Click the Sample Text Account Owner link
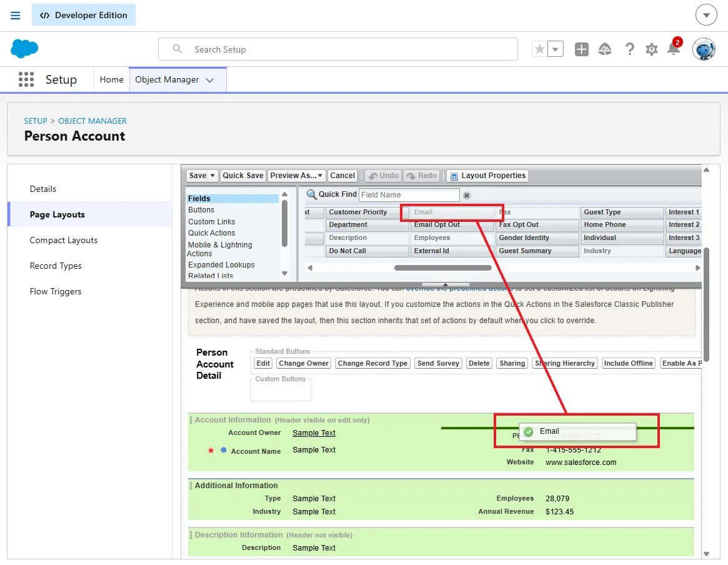The width and height of the screenshot is (728, 565). click(x=314, y=432)
